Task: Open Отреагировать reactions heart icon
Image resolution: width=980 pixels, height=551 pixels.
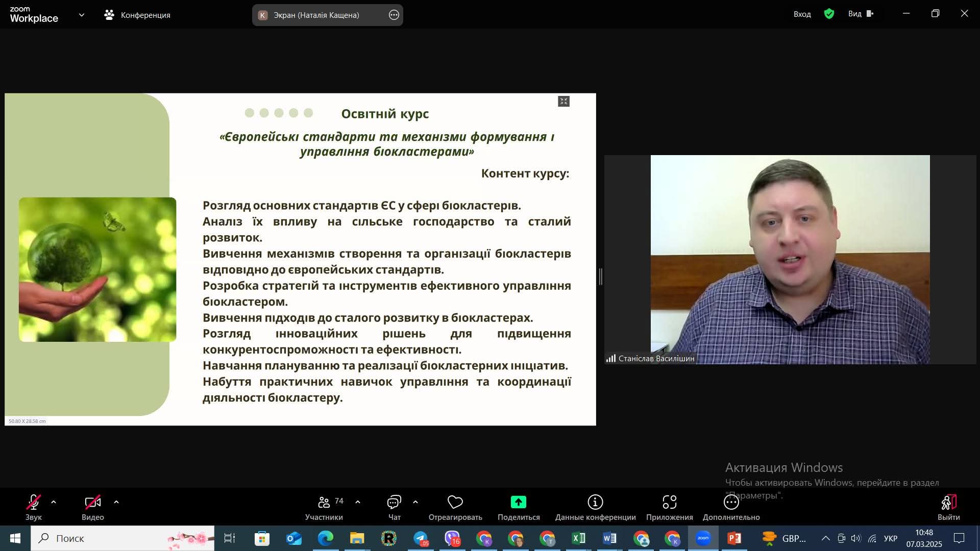Action: pyautogui.click(x=455, y=503)
